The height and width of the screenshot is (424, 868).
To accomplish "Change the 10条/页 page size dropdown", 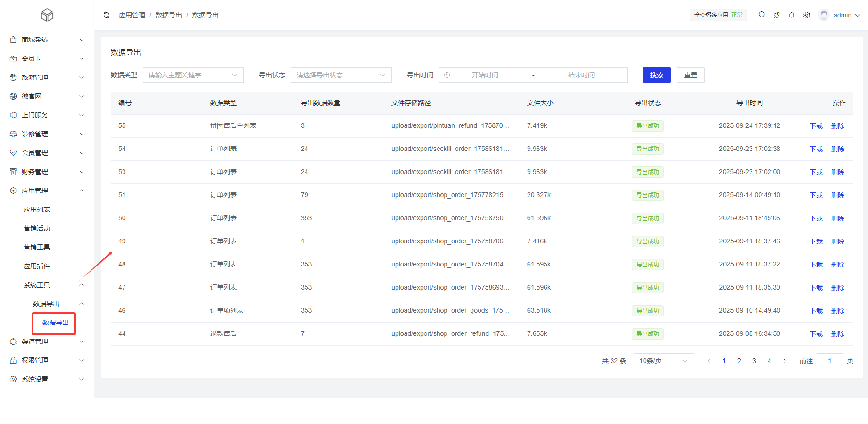I will click(x=663, y=361).
